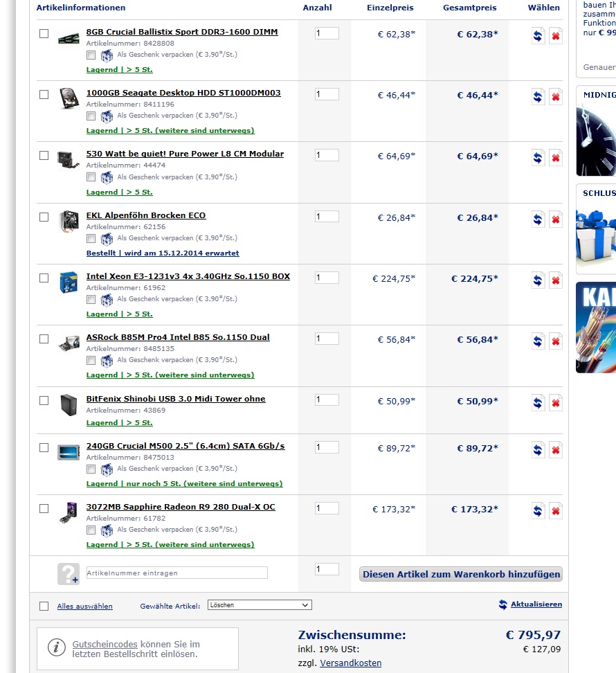The image size is (616, 673).
Task: Open ASRock B85M Pro4 product link
Action: click(x=178, y=337)
